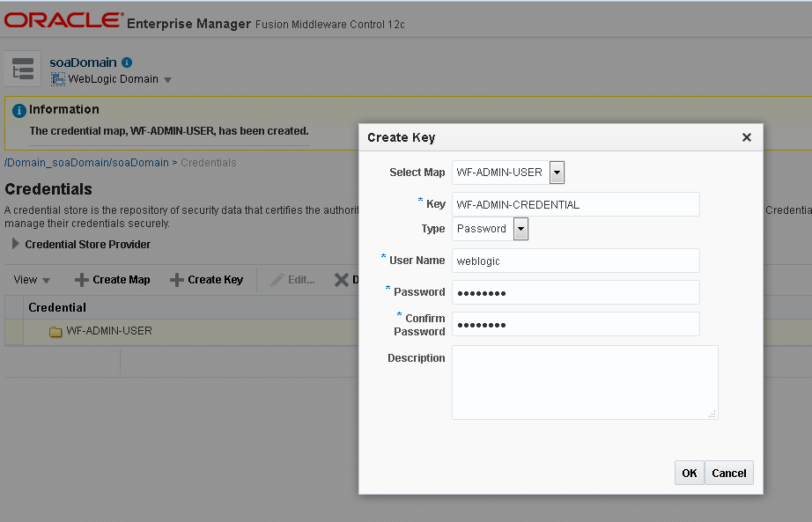Click the Create Map button

pos(113,280)
